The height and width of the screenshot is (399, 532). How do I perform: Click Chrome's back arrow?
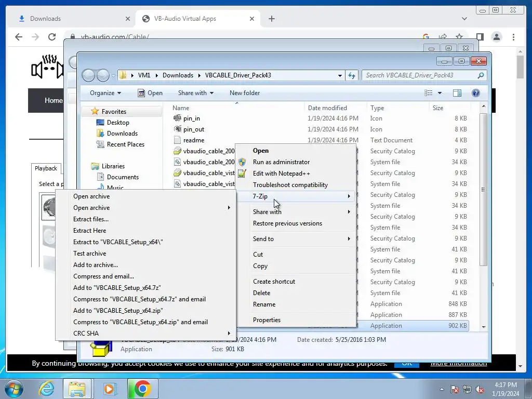point(19,37)
